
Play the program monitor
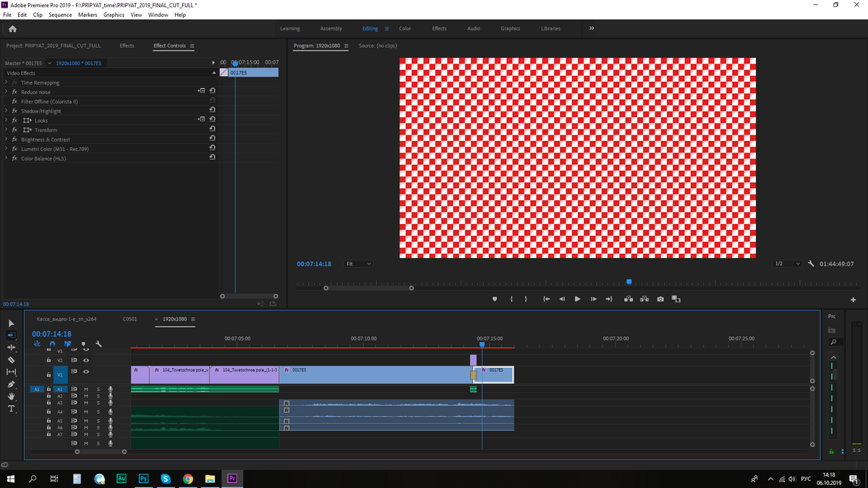coord(577,299)
